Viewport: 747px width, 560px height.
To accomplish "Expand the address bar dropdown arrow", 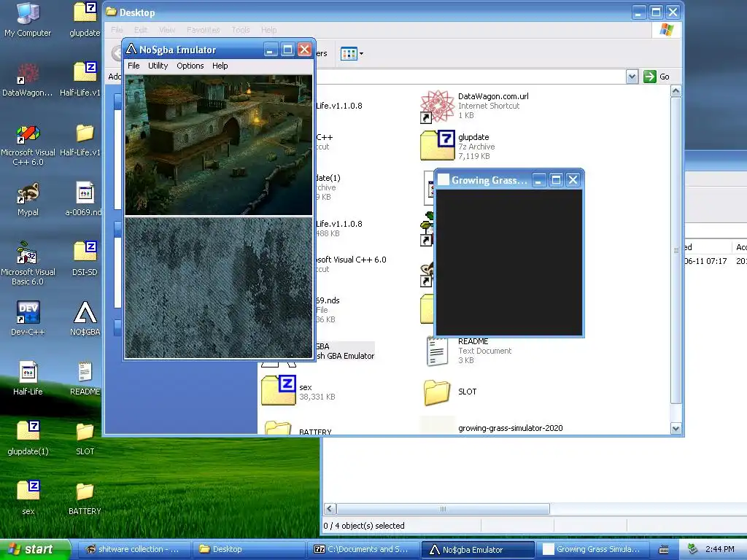I will [632, 77].
